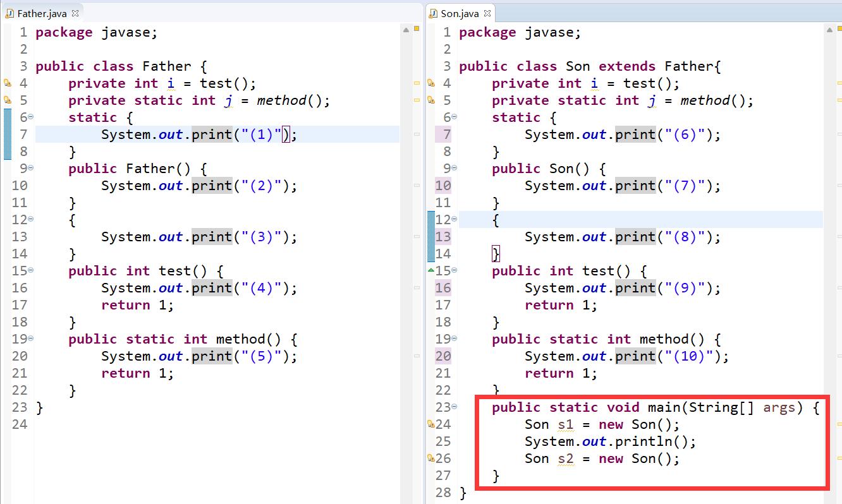Click the warning marker on Son.java line 4
Viewport: 842px width, 504px height.
pos(431,83)
